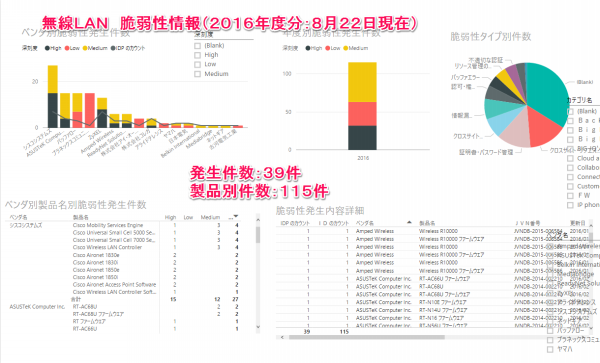Viewport: 600px width, 363px height.
Task: Select the dark High segment of the シスコシステムズ bar
Action: click(x=53, y=110)
